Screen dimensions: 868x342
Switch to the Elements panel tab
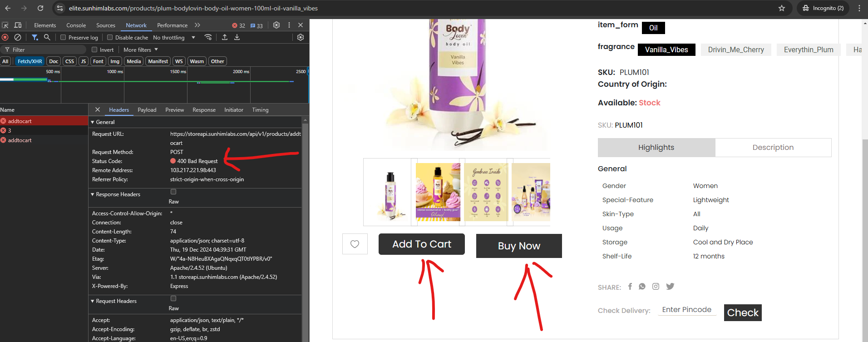click(45, 25)
